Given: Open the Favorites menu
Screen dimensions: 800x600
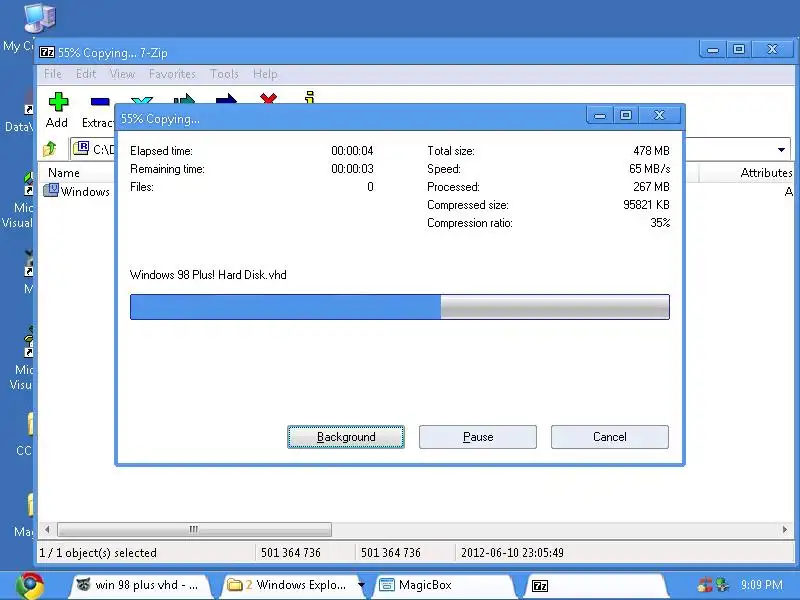Looking at the screenshot, I should 172,74.
